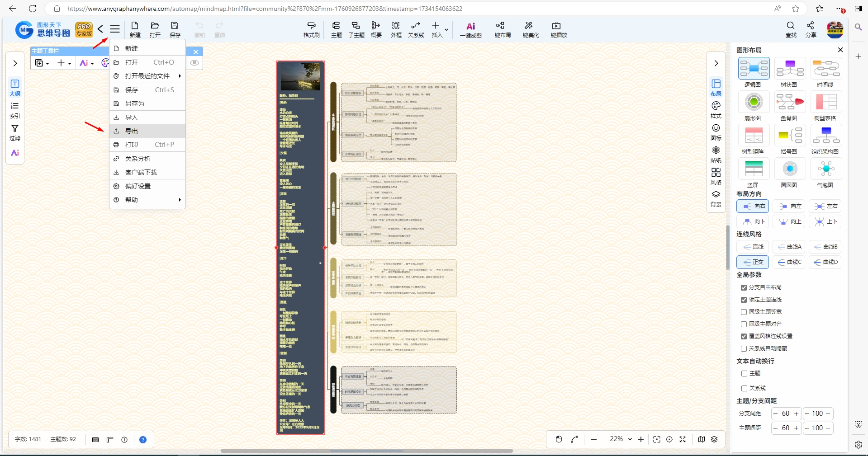Set layout direction to 向下
Viewport: 868px width, 456px height.
tap(753, 221)
